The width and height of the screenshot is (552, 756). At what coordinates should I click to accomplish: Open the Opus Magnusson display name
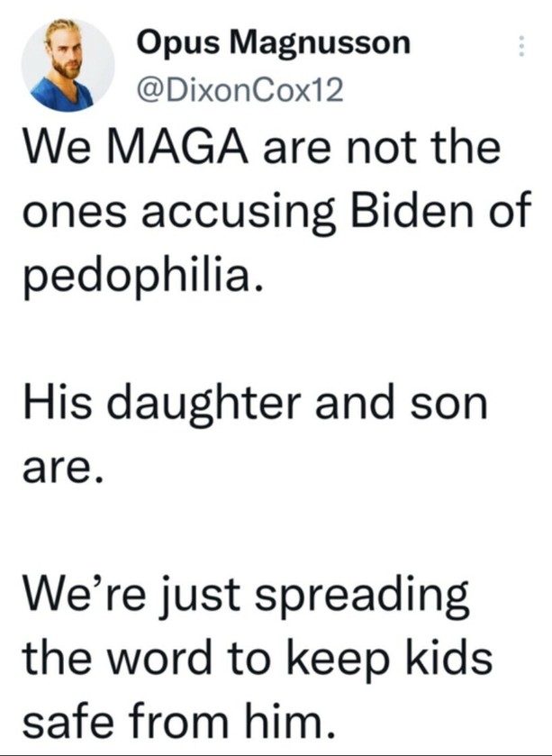tap(274, 43)
